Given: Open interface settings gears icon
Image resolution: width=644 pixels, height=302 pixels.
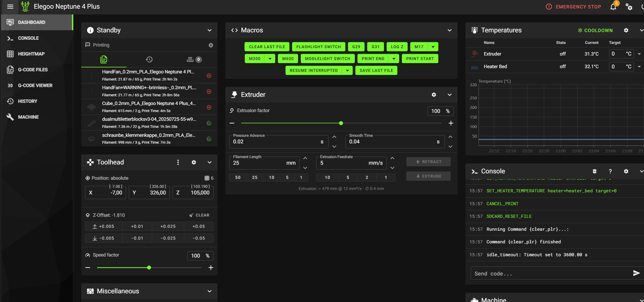Looking at the screenshot, I should [x=629, y=7].
